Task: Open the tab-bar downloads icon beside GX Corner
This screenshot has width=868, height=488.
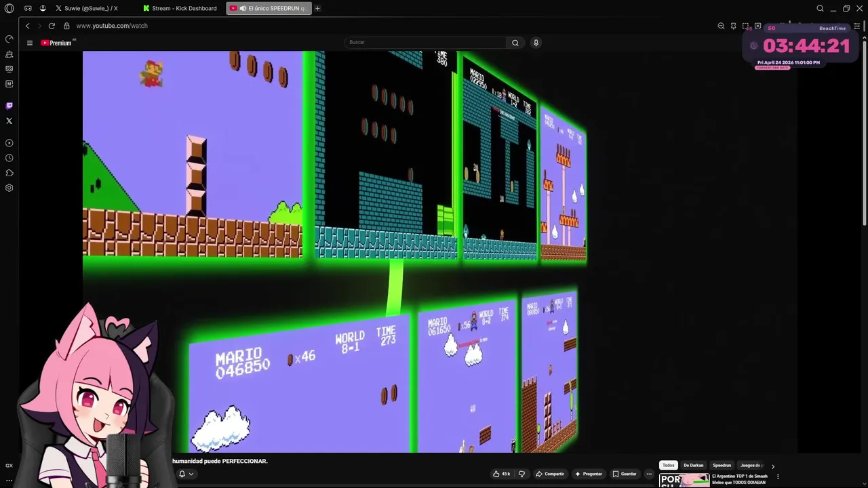Action: click(x=43, y=8)
